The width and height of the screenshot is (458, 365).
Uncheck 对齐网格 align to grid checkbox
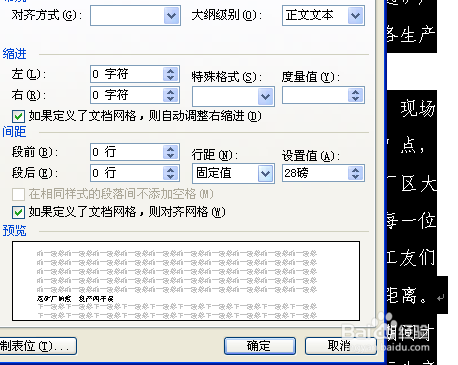(18, 212)
